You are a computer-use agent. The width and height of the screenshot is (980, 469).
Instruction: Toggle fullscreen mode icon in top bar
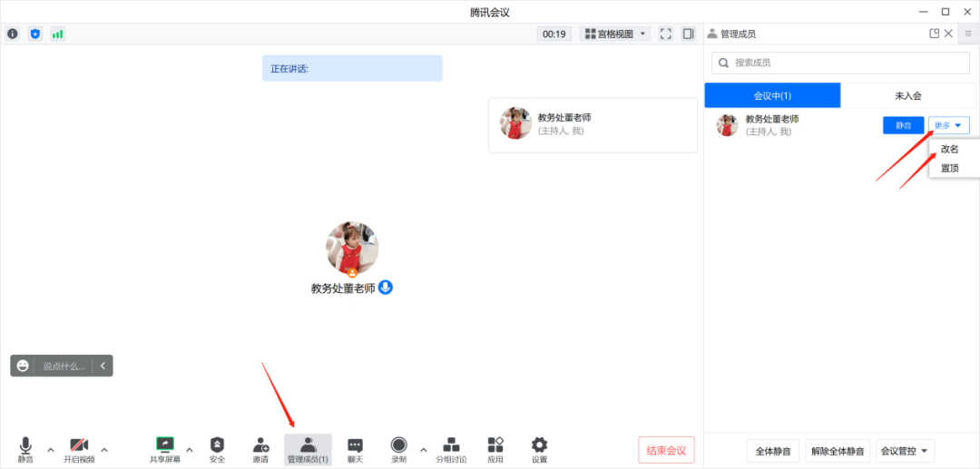665,34
